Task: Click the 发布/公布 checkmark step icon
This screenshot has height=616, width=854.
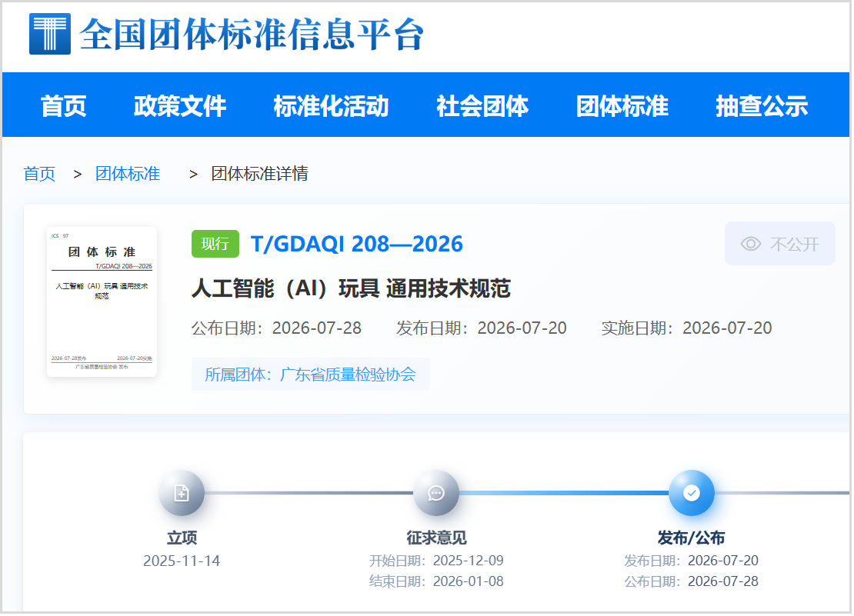Action: (x=692, y=494)
